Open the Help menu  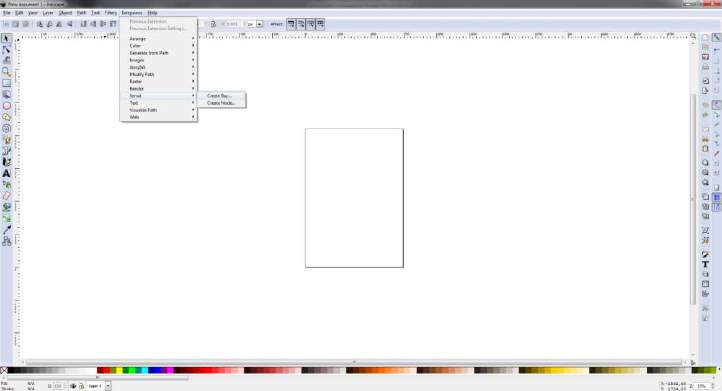click(152, 13)
